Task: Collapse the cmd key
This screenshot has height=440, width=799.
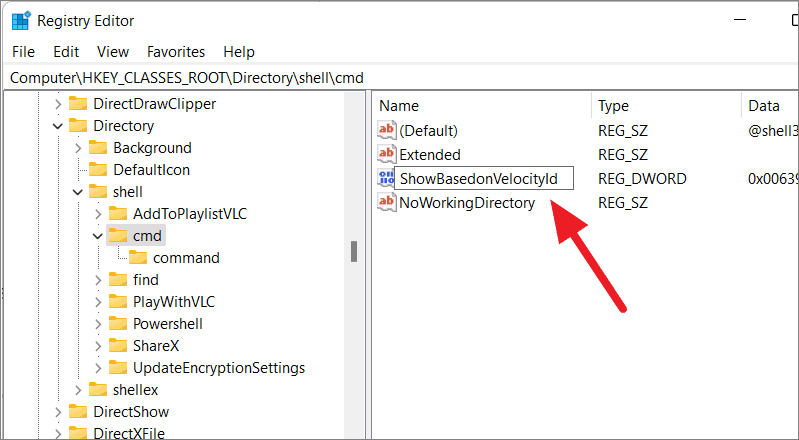Action: tap(98, 236)
